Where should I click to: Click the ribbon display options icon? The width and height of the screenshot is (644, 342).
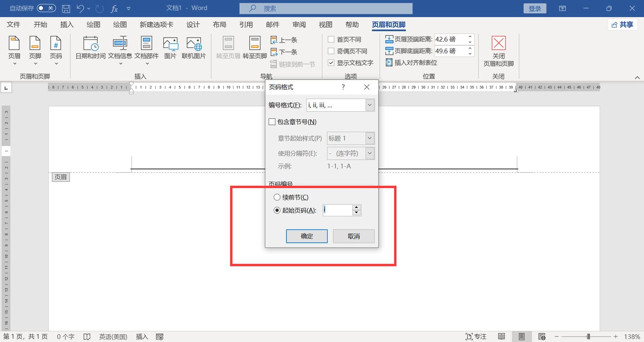563,8
